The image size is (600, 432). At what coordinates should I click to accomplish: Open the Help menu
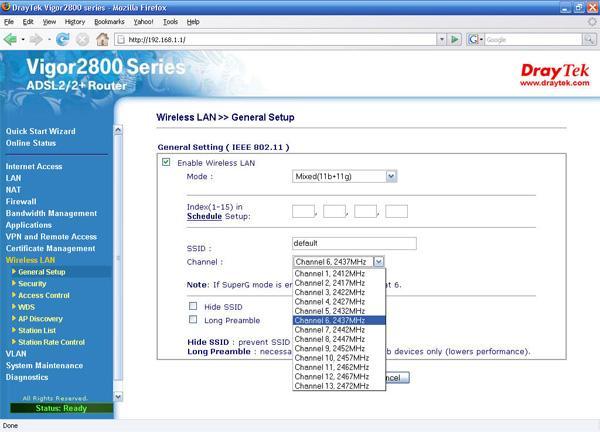click(x=193, y=22)
